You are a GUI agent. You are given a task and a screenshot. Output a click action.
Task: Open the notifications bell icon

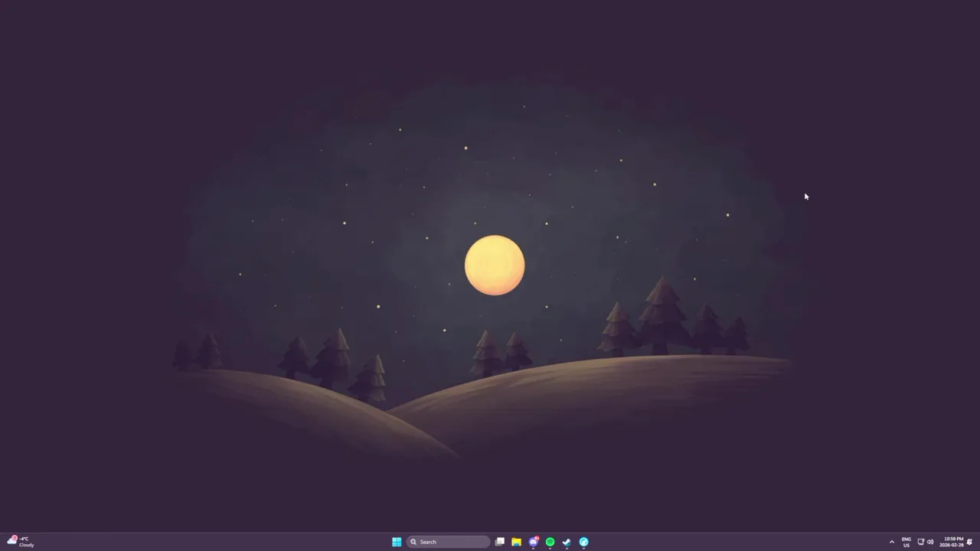pos(970,542)
